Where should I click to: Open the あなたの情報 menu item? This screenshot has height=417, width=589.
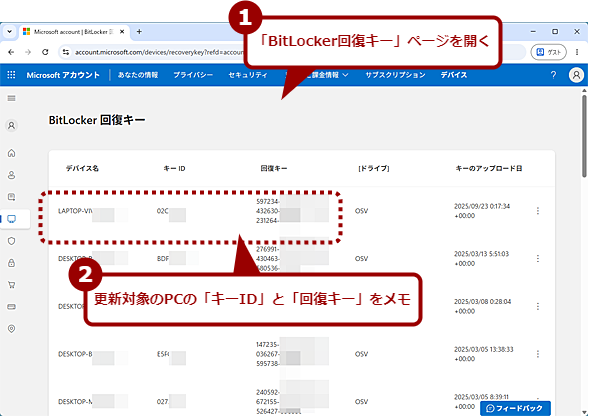tap(138, 75)
